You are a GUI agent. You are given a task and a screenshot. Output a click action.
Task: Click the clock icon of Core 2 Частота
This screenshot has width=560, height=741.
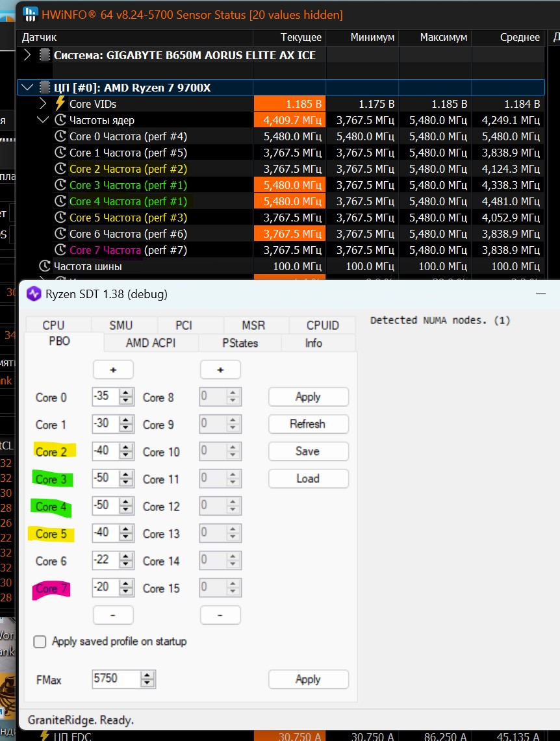tap(60, 169)
